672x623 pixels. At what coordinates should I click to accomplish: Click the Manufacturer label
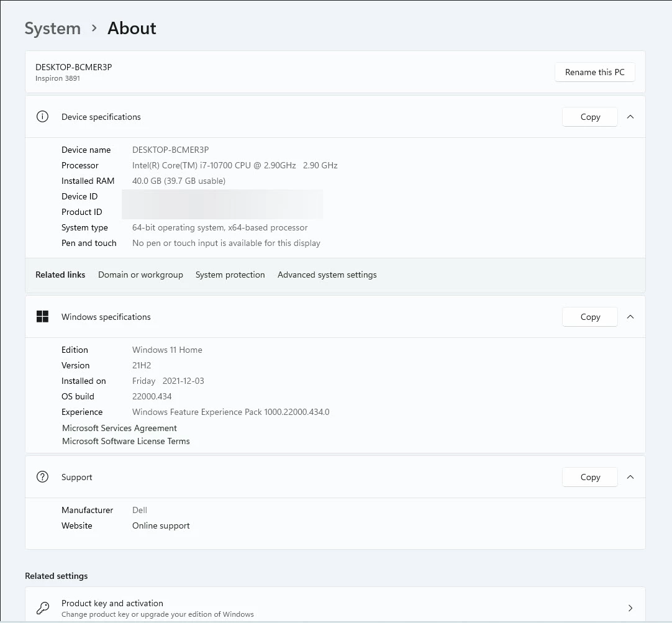pos(87,510)
